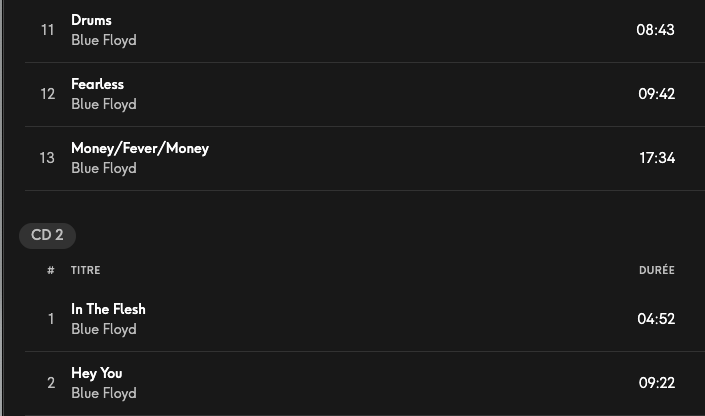
Task: Open the Hey You track title
Action: click(x=96, y=373)
